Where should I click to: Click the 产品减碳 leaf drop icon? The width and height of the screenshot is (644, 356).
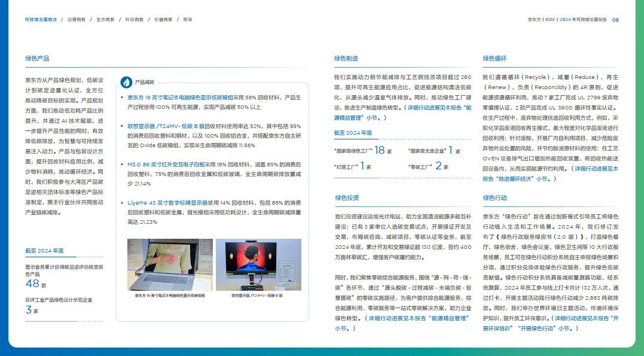click(126, 82)
